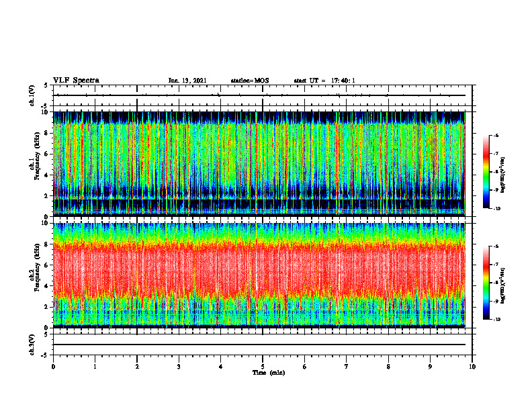This screenshot has width=532, height=411.
Task: Click the "station=MOS" header label
Action: click(x=250, y=81)
